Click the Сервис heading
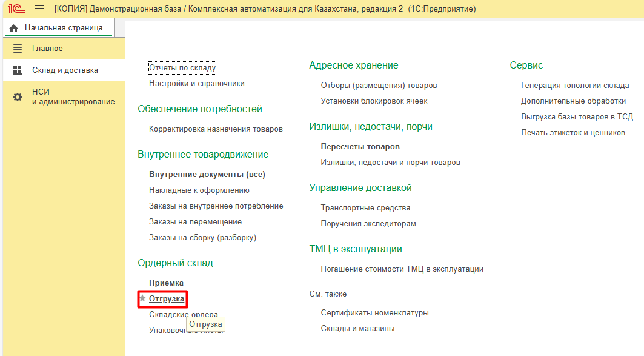 (x=526, y=65)
